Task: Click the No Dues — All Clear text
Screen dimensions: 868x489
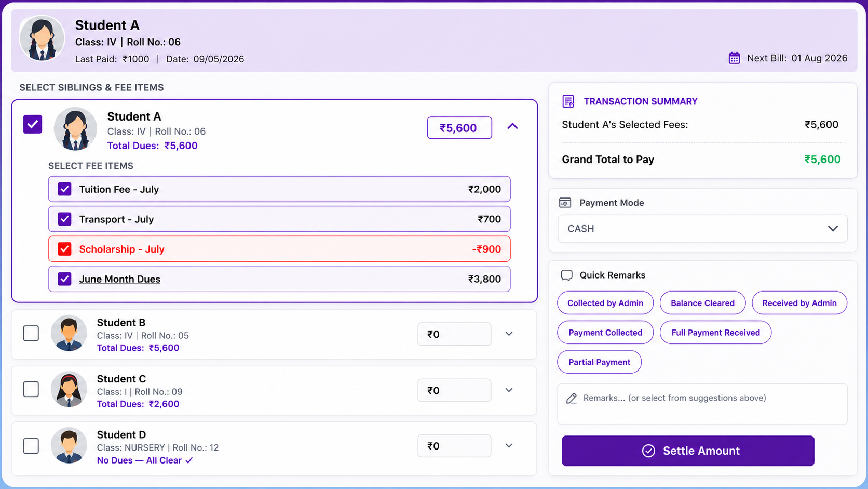Action: pyautogui.click(x=145, y=460)
